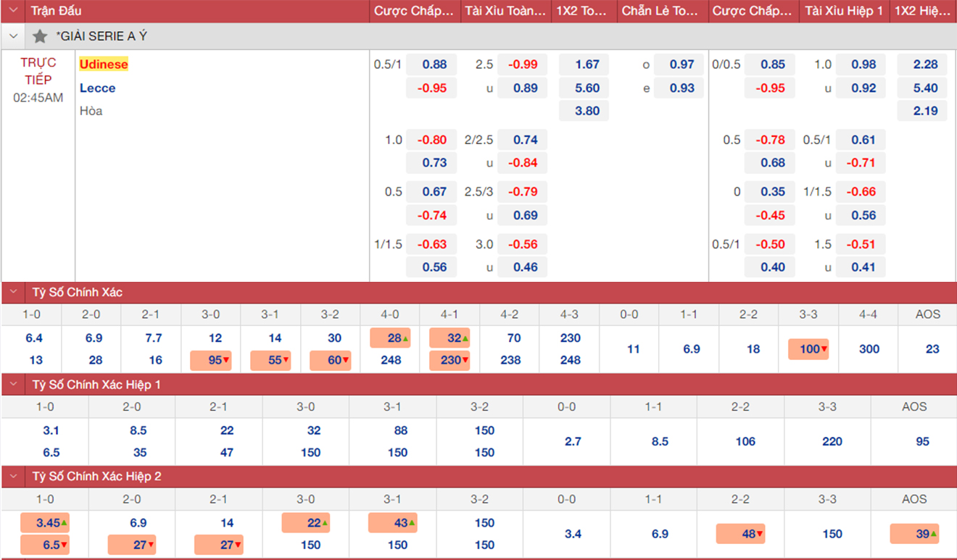Choose under odds 0.69
Image resolution: width=957 pixels, height=560 pixels.
tap(522, 215)
